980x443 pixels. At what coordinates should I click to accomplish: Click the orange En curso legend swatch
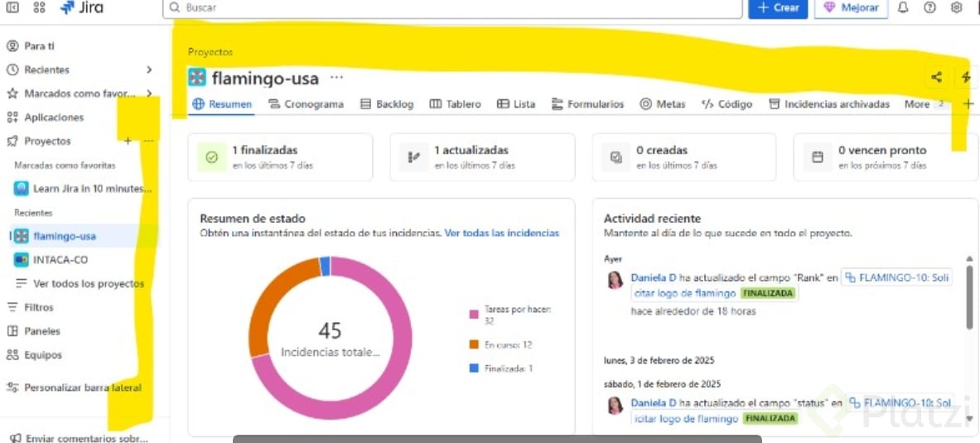click(474, 345)
